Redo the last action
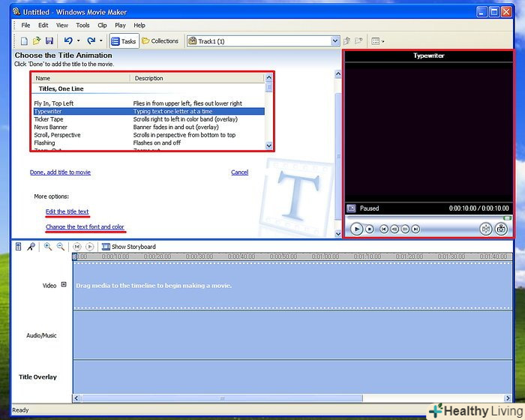The width and height of the screenshot is (525, 420). [91, 40]
